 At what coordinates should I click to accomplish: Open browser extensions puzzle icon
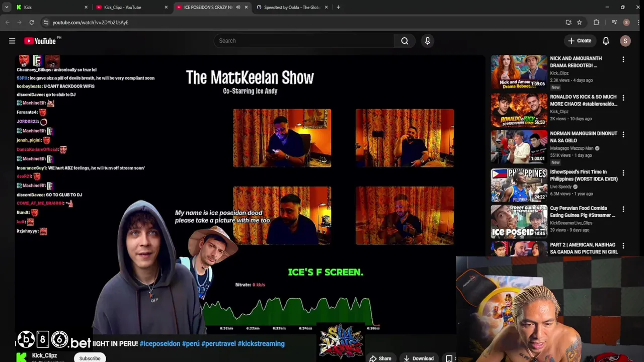596,22
